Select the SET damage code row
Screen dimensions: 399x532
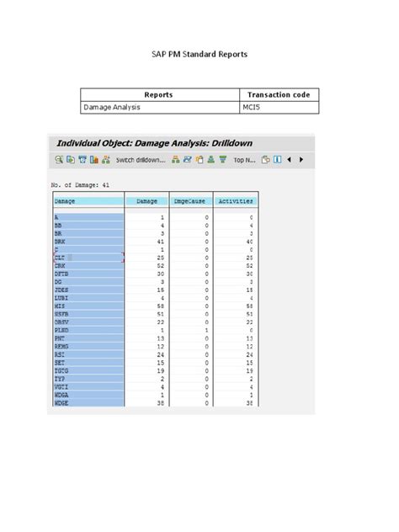pyautogui.click(x=88, y=363)
